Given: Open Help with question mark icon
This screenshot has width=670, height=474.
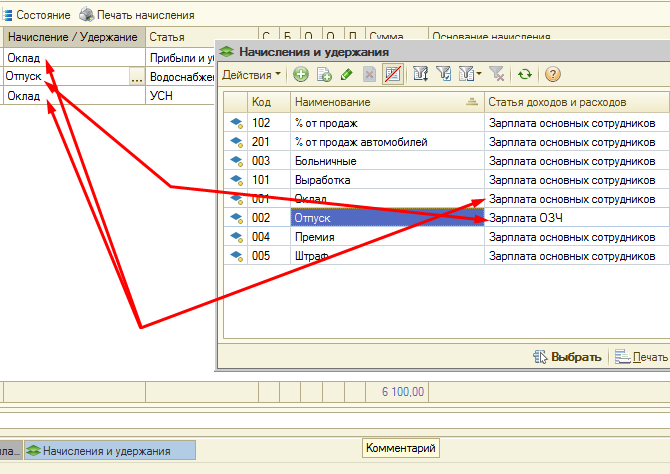Looking at the screenshot, I should pyautogui.click(x=552, y=75).
